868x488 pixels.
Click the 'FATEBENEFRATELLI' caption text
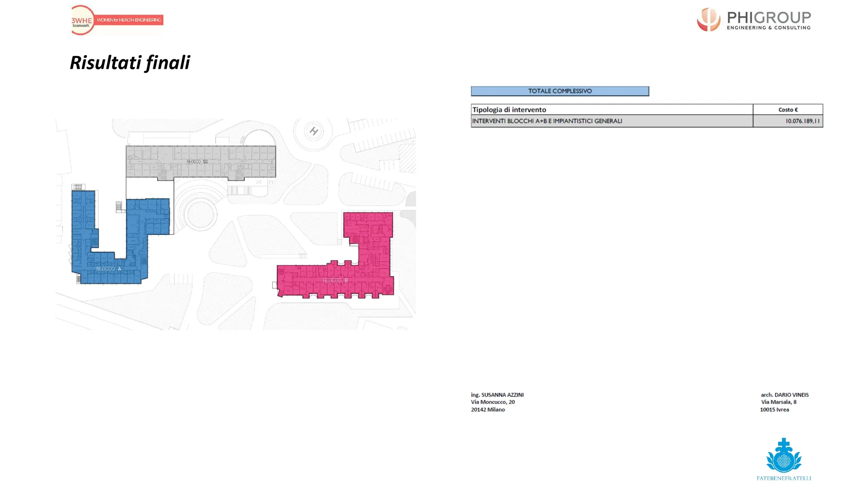click(x=783, y=478)
